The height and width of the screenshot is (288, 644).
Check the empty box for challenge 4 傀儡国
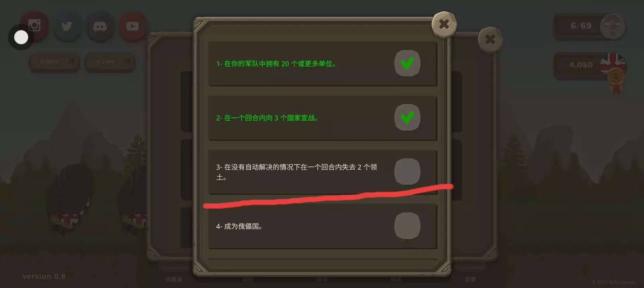point(407,226)
